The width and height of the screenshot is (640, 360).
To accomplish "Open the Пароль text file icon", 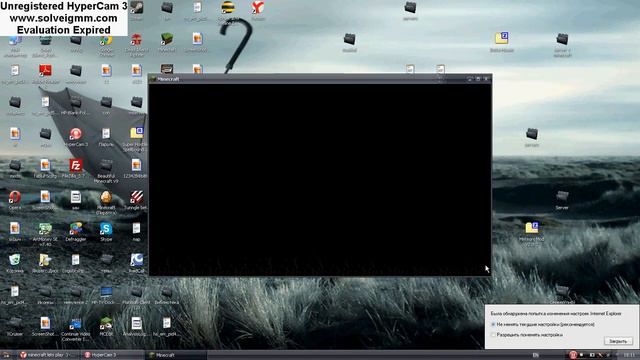I will [106, 134].
